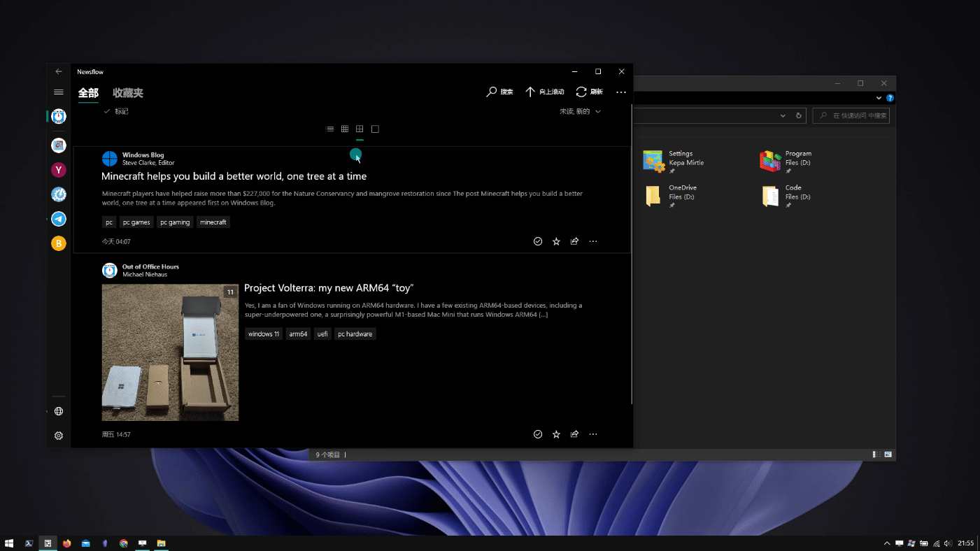Expand the File Explorer ribbon chevron
This screenshot has width=980, height=551.
879,99
